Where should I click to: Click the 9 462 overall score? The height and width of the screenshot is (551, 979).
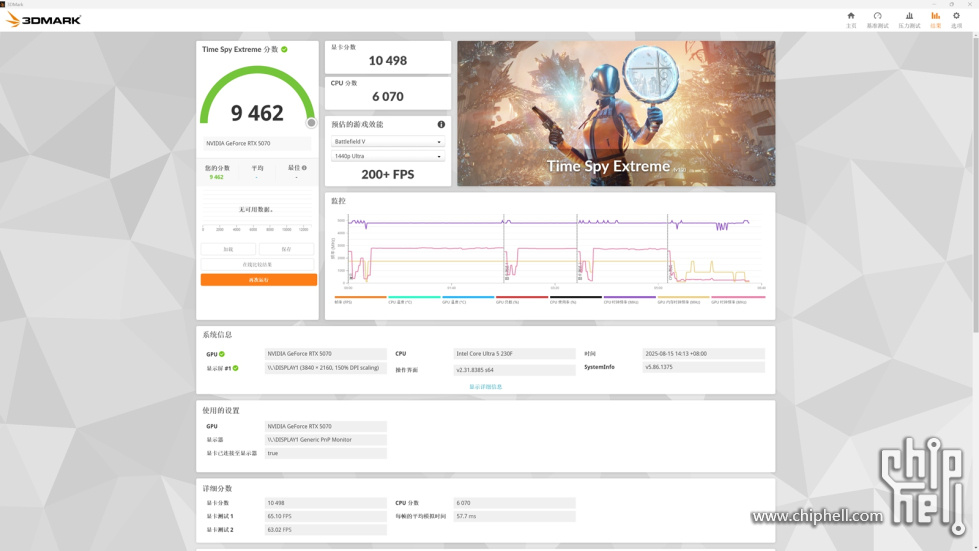(257, 113)
